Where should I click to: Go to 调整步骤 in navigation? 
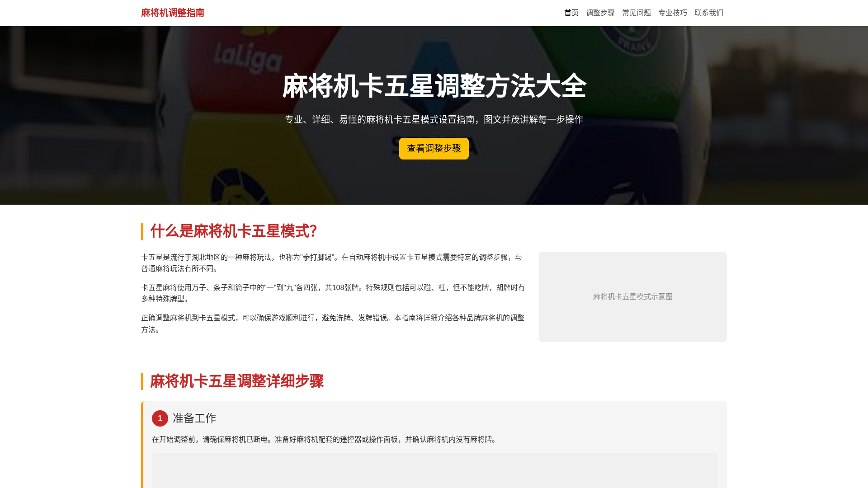[600, 13]
